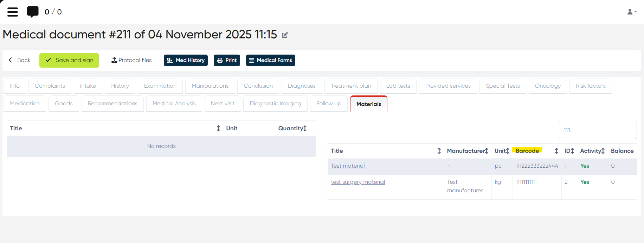Image resolution: width=644 pixels, height=243 pixels.
Task: Open the chat messages icon
Action: (33, 12)
